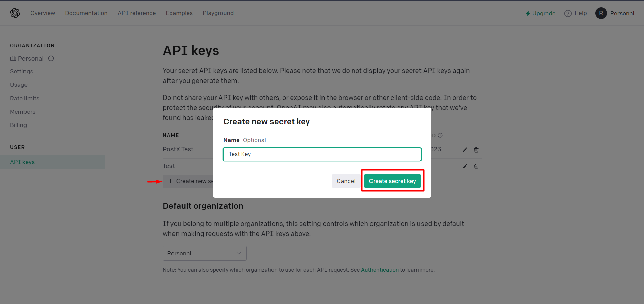Viewport: 644px width, 304px height.
Task: Delete the Test API key via trash icon
Action: point(476,166)
